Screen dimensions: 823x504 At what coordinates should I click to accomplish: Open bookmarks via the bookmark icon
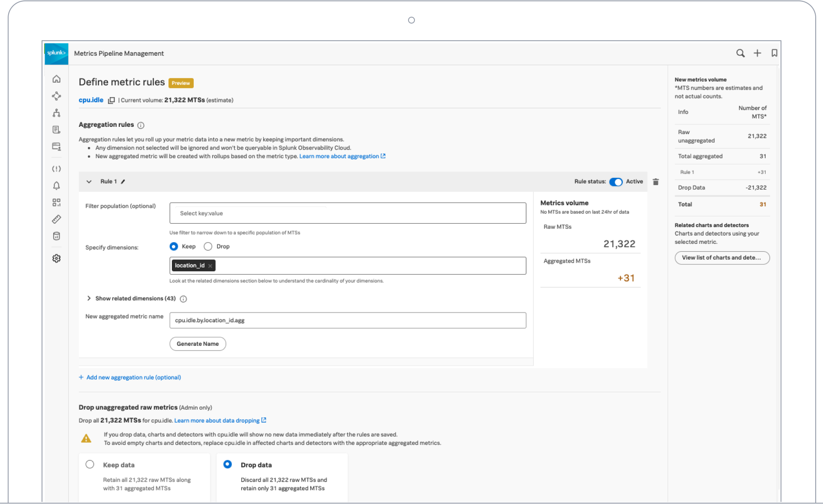coord(775,53)
